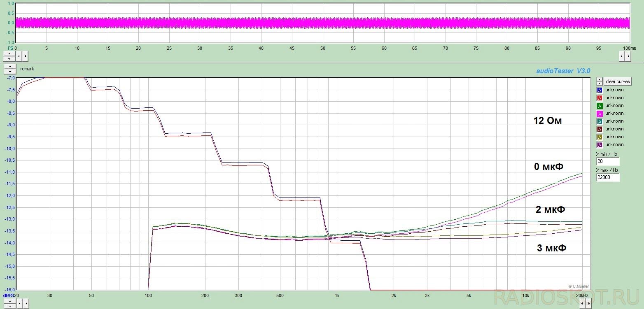Click up arrow beside the remark label
Image resolution: width=644 pixels, height=309 pixels.
(x=9, y=67)
